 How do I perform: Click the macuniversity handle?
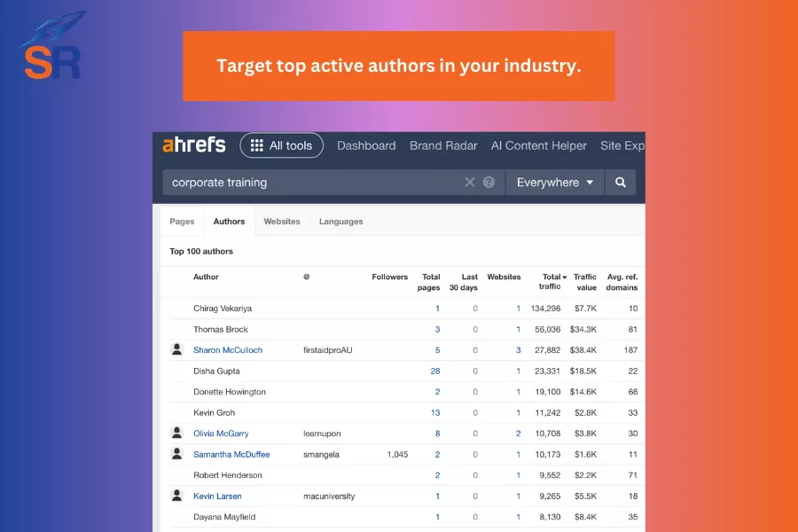click(329, 497)
